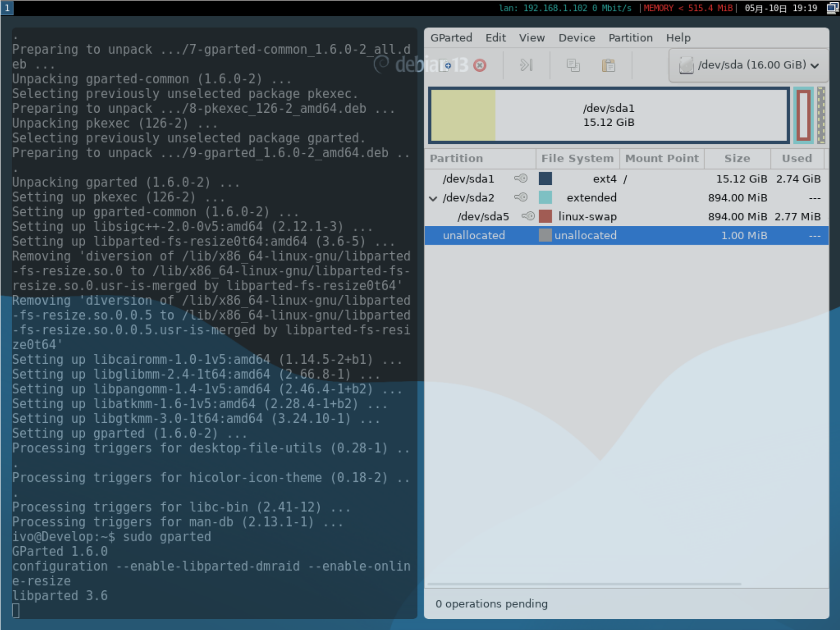840x630 pixels.
Task: Open the Edit menu
Action: point(495,38)
